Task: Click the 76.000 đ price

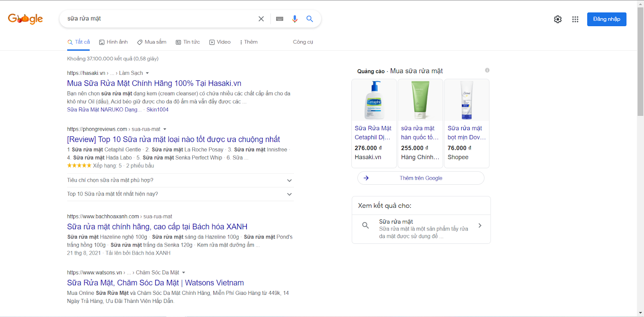Action: (459, 148)
